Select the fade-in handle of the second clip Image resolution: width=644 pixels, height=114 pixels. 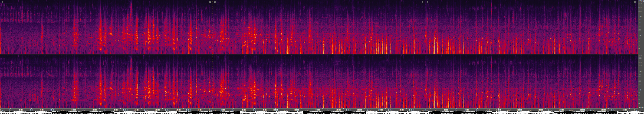click(215, 2)
